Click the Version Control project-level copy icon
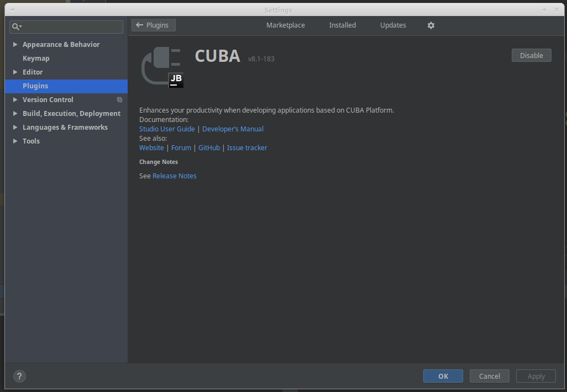 click(x=119, y=100)
